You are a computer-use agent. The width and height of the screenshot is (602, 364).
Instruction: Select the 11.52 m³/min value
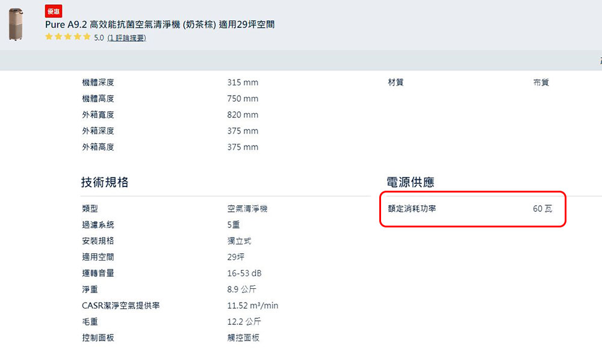click(x=253, y=305)
